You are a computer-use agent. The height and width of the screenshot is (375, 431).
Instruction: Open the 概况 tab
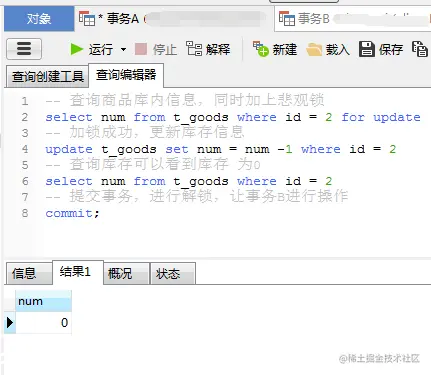click(126, 273)
